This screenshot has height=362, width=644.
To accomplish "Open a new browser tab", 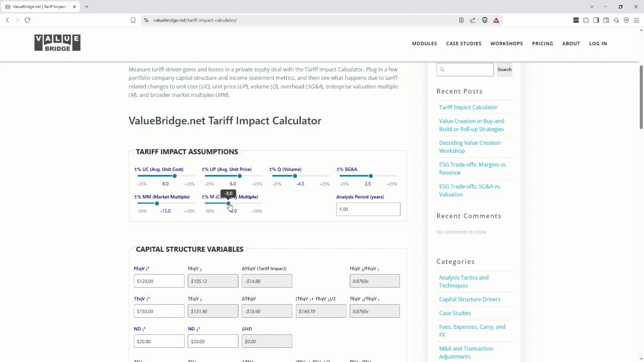I will point(87,7).
